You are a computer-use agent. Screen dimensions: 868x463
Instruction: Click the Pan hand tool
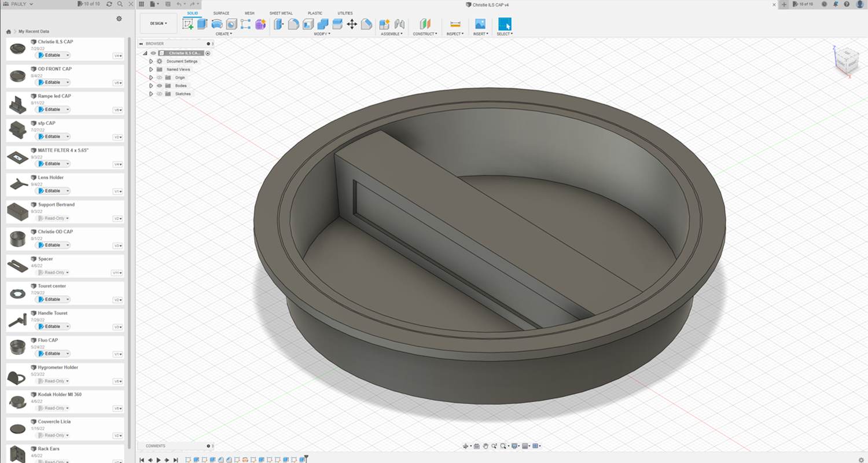tap(486, 446)
